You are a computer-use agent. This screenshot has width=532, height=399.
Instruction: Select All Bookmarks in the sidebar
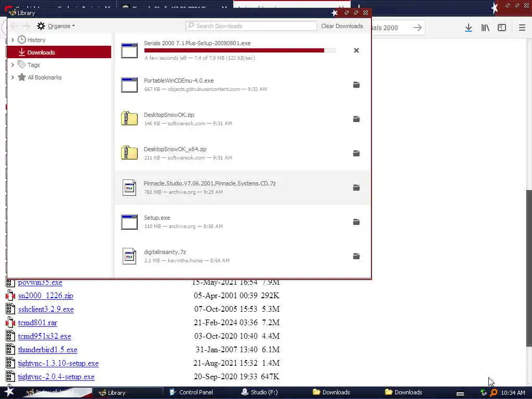45,77
